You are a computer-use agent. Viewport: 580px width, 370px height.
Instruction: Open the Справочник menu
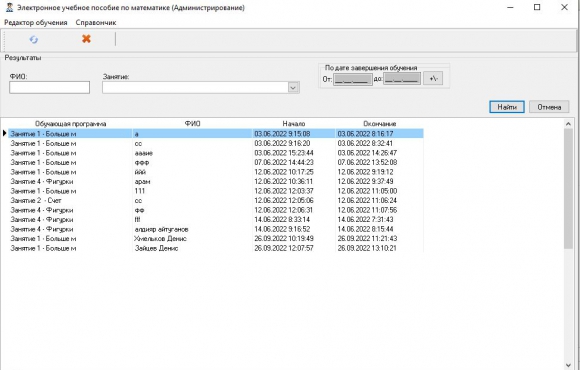pyautogui.click(x=96, y=23)
